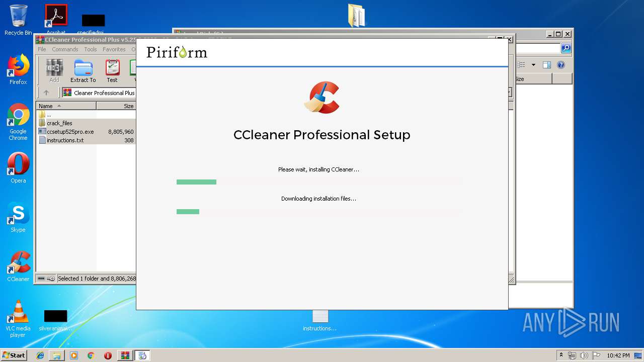Open network status tray icon
Viewport: 644px width, 362px height.
click(x=572, y=355)
